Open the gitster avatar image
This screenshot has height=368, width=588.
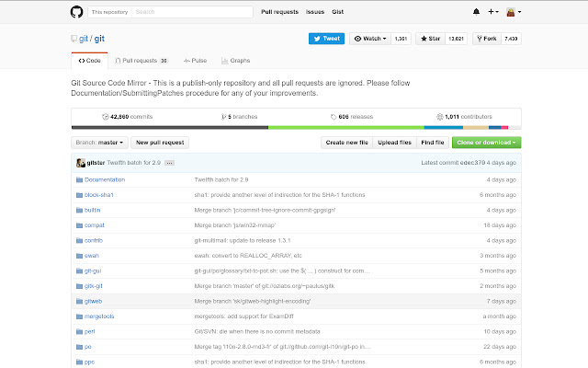[x=81, y=163]
